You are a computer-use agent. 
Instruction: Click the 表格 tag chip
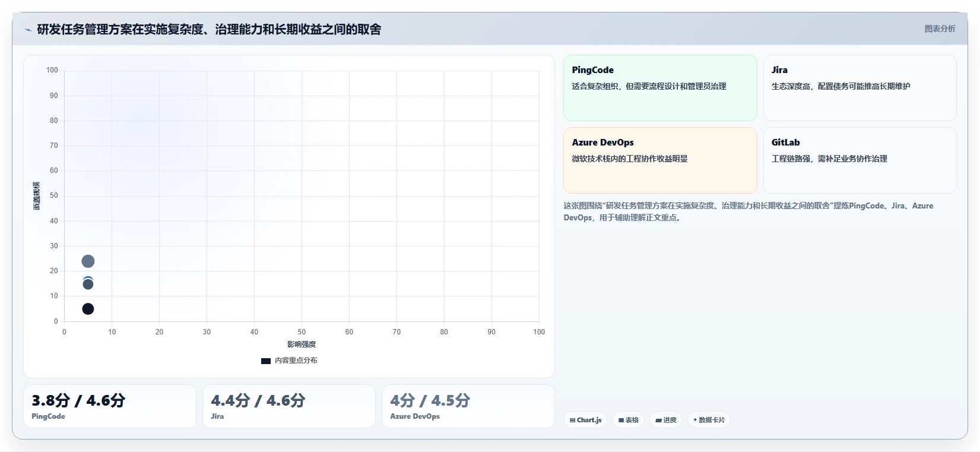pos(628,420)
